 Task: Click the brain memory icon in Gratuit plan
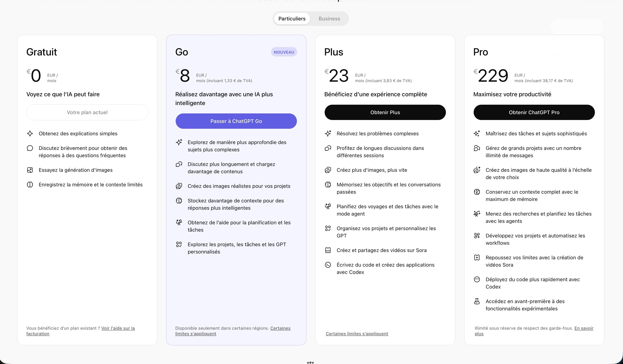click(30, 185)
